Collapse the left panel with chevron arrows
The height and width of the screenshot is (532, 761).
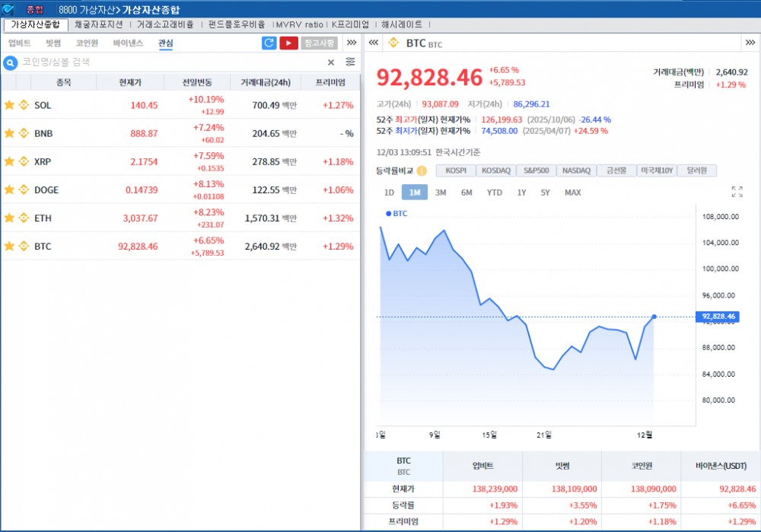[x=372, y=43]
